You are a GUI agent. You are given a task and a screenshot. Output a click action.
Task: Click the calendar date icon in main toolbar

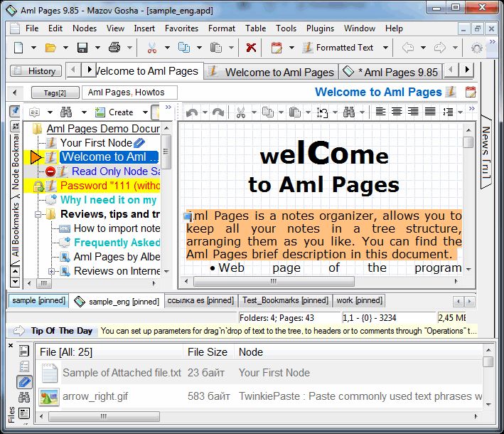point(277,48)
